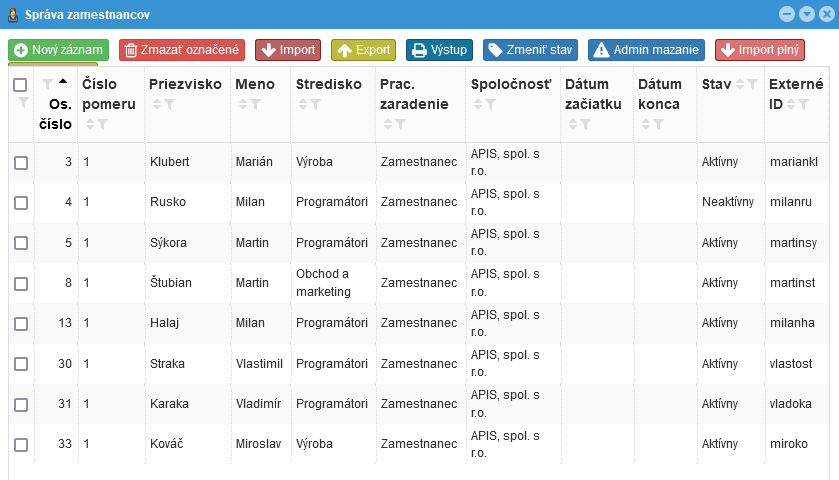839x480 pixels.
Task: Click the Zmeniť stav button
Action: click(x=530, y=49)
